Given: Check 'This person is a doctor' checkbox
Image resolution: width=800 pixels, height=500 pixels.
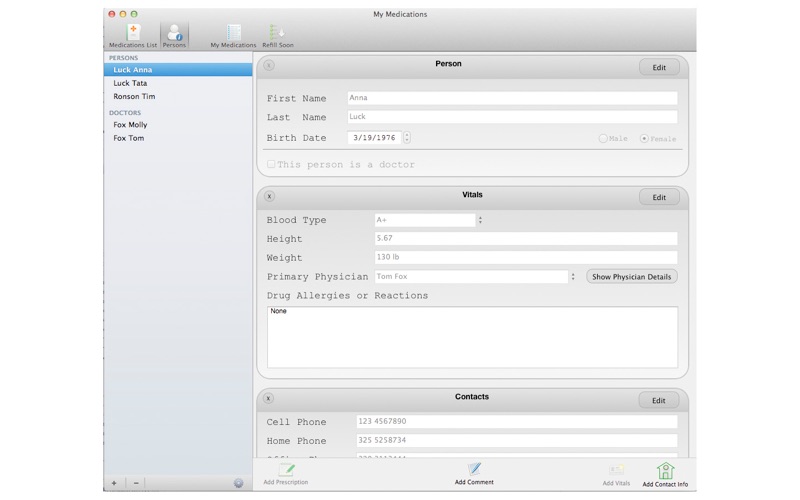Looking at the screenshot, I should click(x=271, y=164).
